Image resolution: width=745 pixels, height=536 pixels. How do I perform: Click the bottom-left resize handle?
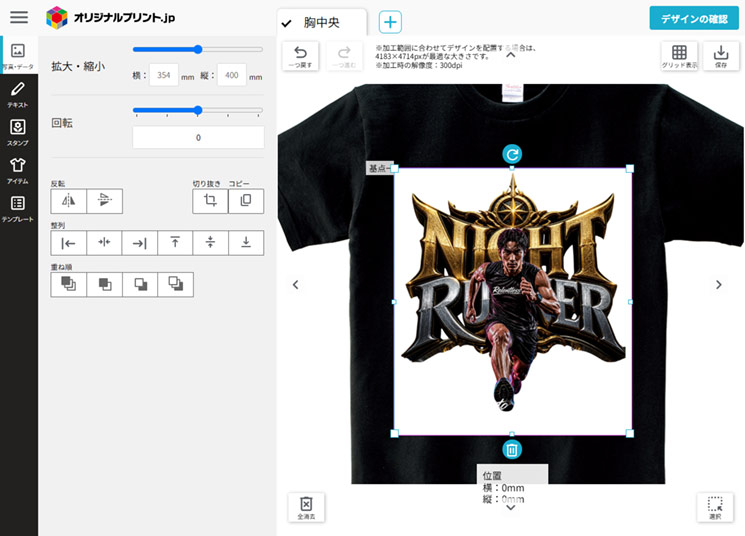394,433
